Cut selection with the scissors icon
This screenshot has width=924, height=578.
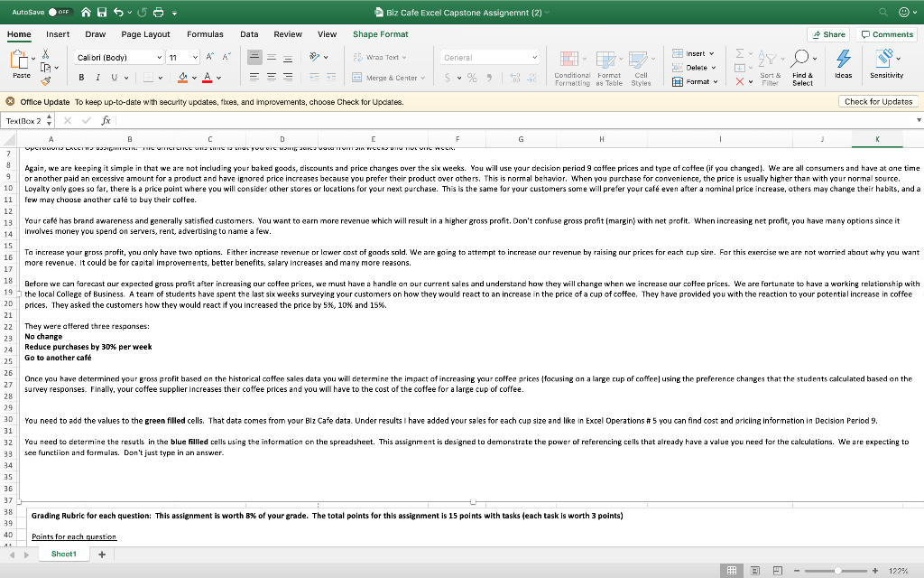click(45, 54)
